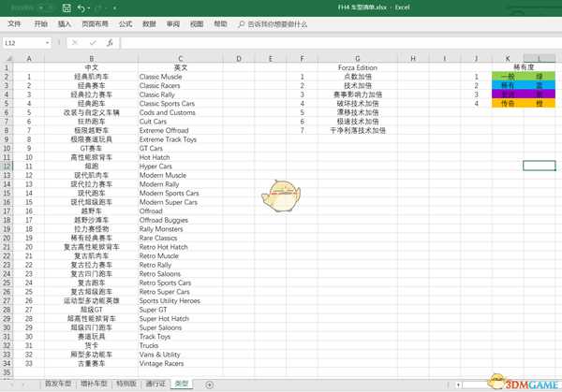Switch to the 增补车型 sheet tab
The image size is (562, 392).
click(x=94, y=384)
